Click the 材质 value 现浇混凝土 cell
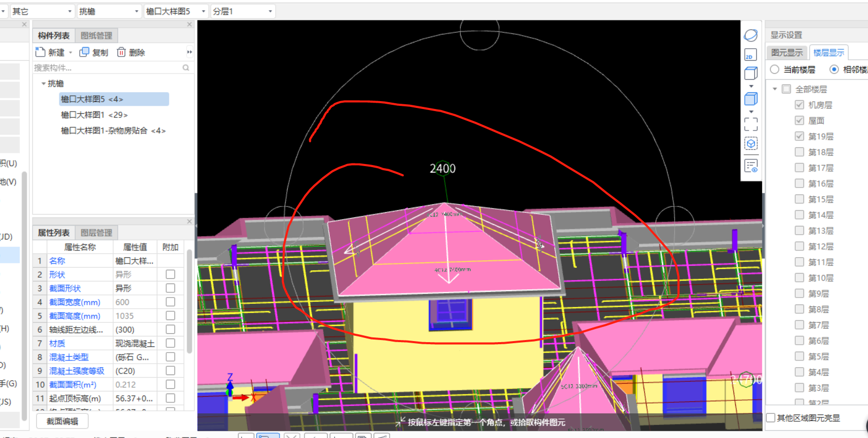Screen dimensions: 868x438 pos(135,343)
